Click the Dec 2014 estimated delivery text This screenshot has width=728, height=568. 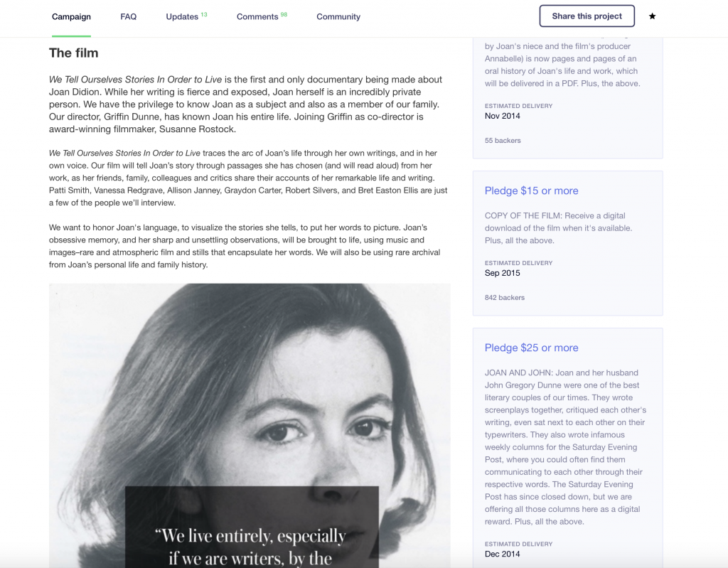pos(502,554)
